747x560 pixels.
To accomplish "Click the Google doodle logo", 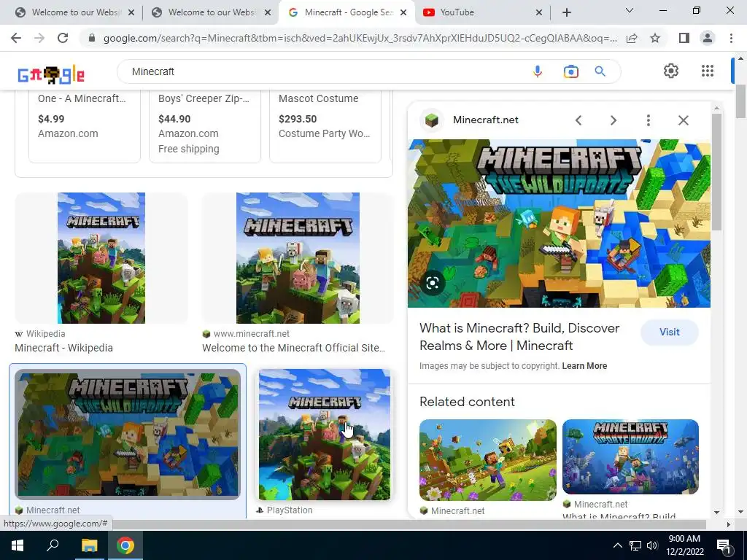I will 51,74.
